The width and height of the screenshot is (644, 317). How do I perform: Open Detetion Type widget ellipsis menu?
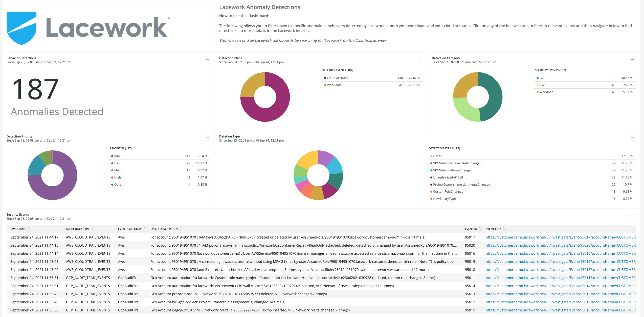(x=632, y=138)
